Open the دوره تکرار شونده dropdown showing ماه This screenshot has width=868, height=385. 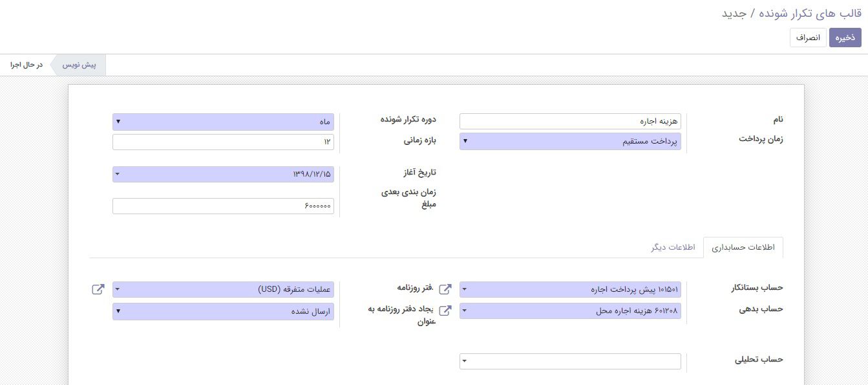tap(223, 122)
